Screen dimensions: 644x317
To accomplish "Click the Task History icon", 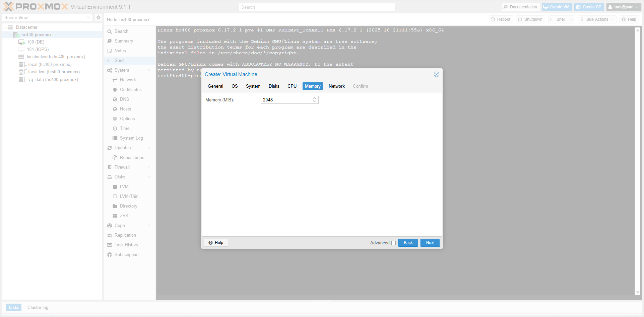I will 110,245.
